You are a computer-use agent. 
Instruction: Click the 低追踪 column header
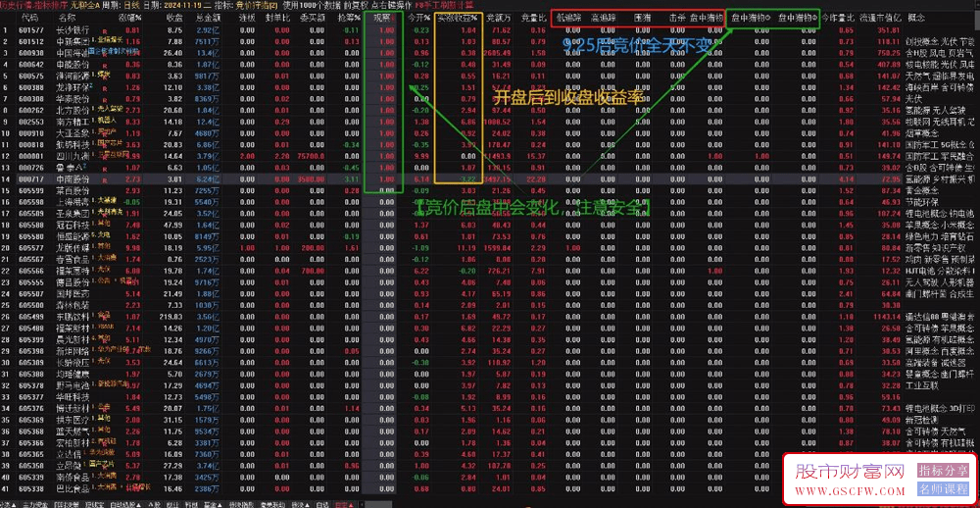click(569, 18)
